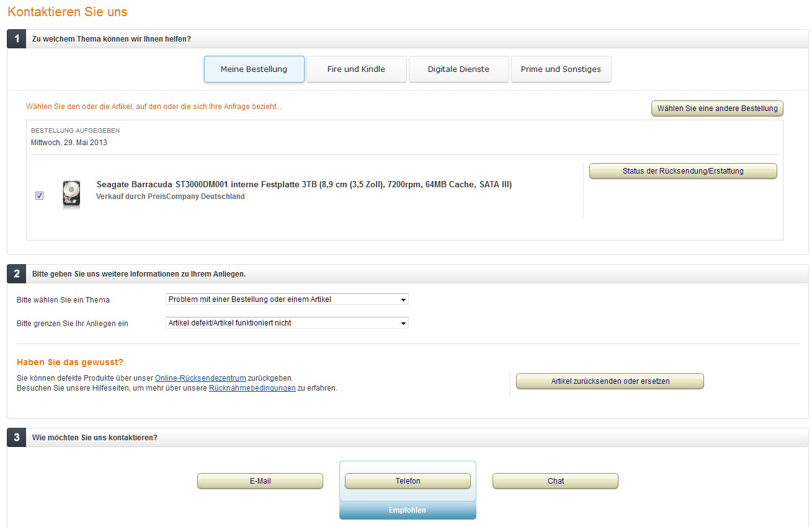Click the Bitte wählen Sie ein Thema label
Viewport: 812px width, 527px height.
[63, 300]
